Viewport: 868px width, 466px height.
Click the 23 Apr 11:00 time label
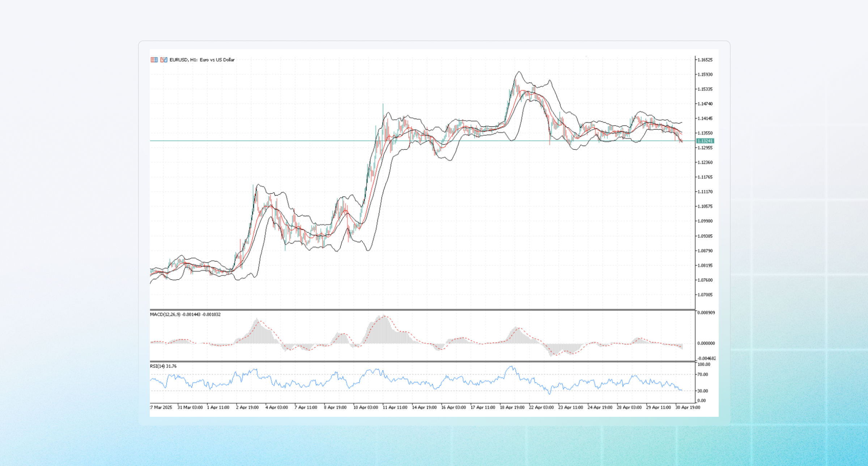click(x=570, y=407)
